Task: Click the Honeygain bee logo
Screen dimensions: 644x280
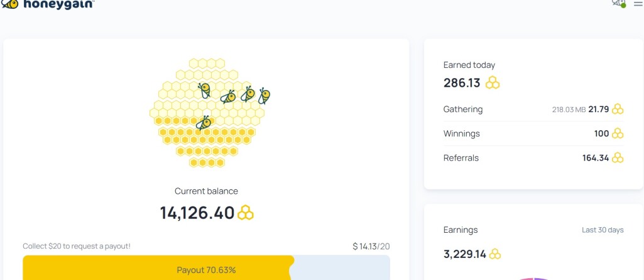Action: tap(10, 4)
